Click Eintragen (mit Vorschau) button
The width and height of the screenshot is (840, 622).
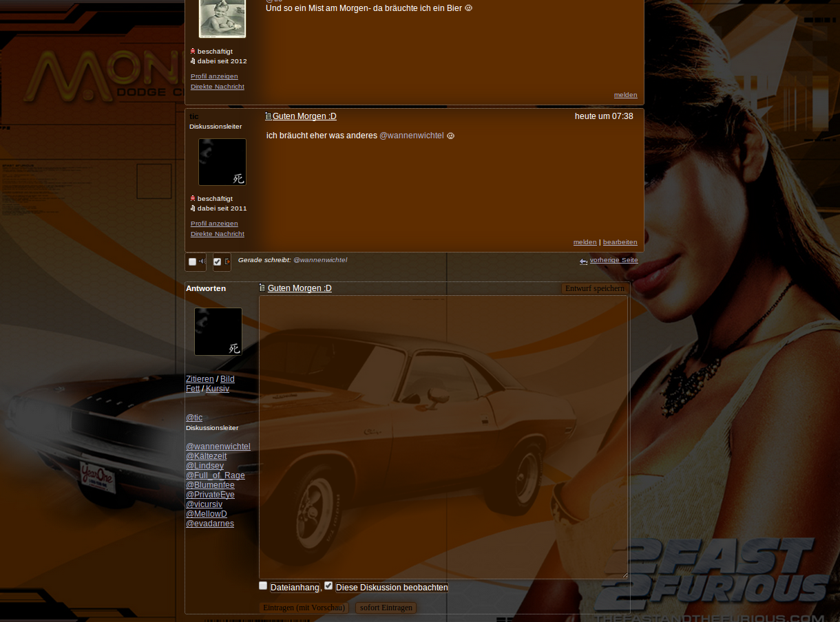click(x=304, y=608)
